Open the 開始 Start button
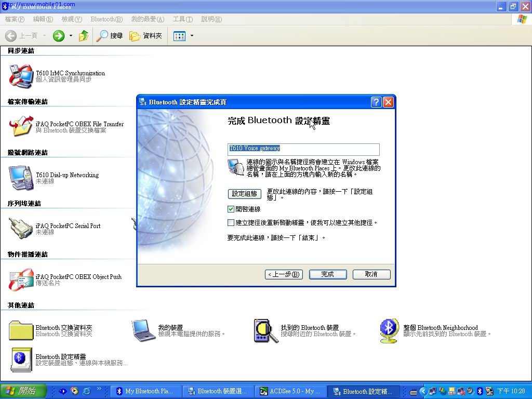532x399 pixels. pyautogui.click(x=23, y=391)
